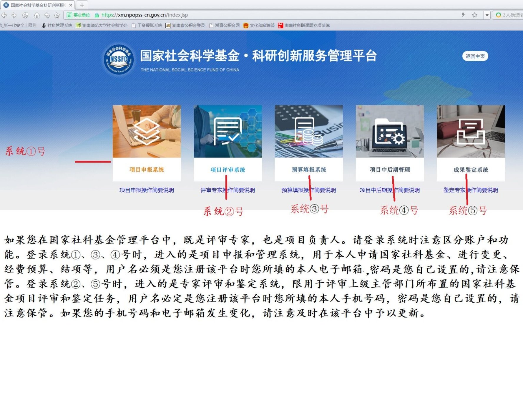Click the browser forward arrow
The image size is (523, 420).
tap(14, 15)
